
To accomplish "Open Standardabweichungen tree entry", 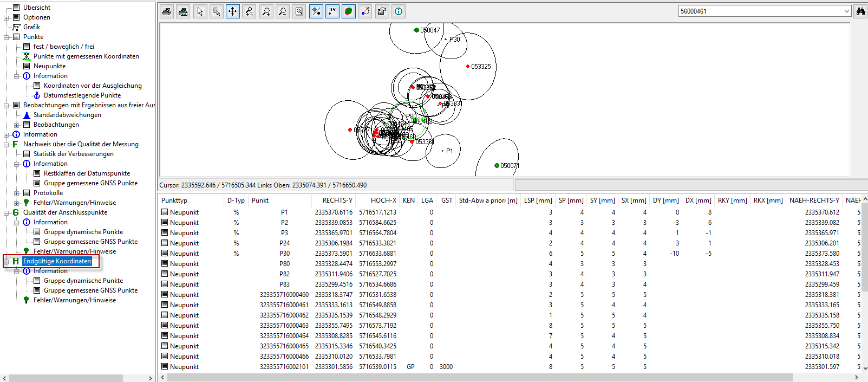I will [67, 115].
